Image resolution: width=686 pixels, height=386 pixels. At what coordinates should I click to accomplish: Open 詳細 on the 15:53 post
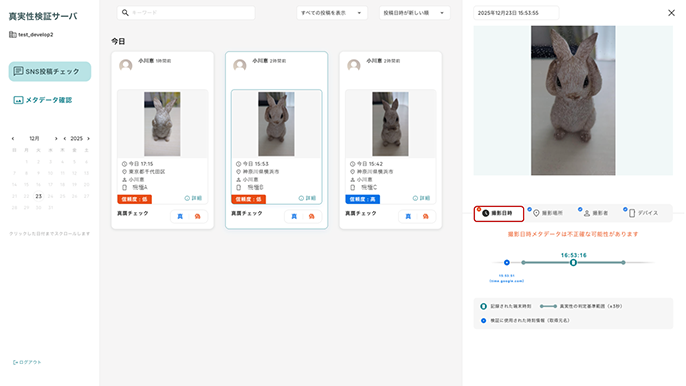click(307, 198)
